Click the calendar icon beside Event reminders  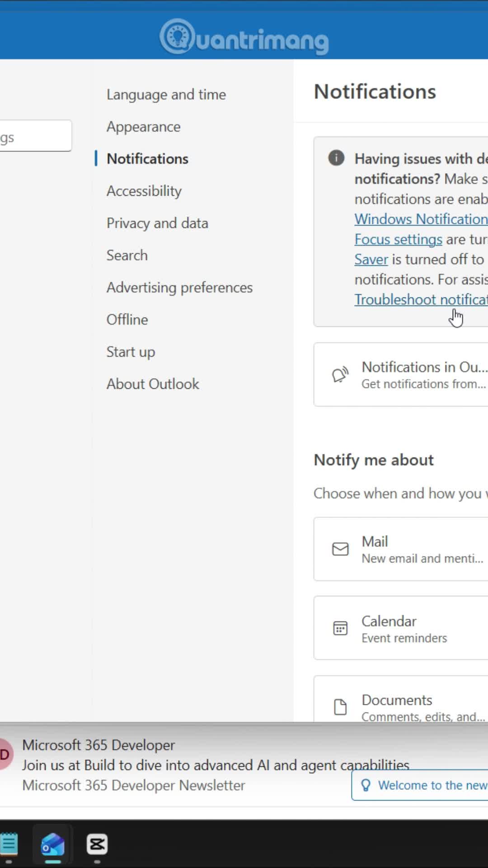click(340, 628)
